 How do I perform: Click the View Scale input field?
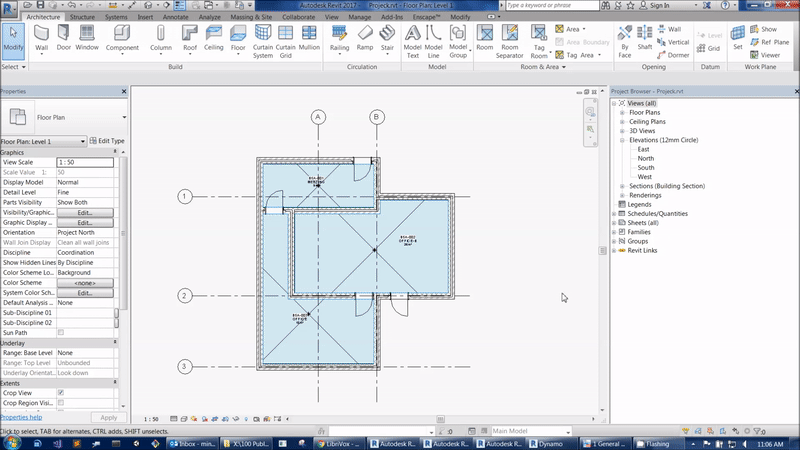click(84, 162)
